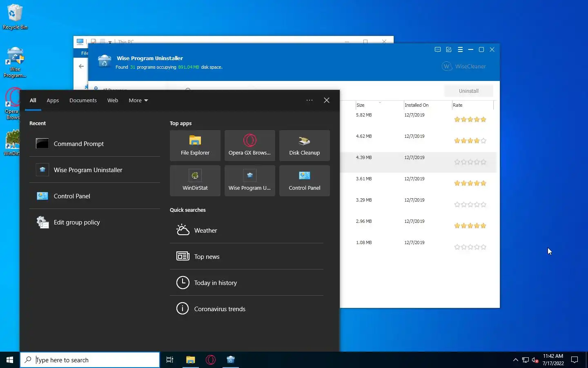
Task: Open Today in history quick search
Action: (247, 283)
